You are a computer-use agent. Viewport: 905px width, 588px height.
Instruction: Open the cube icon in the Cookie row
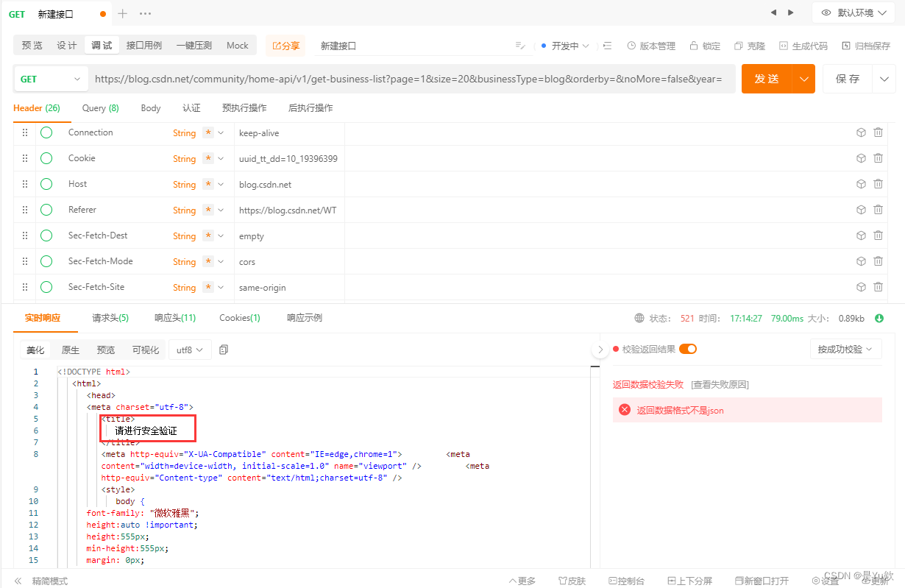[861, 158]
